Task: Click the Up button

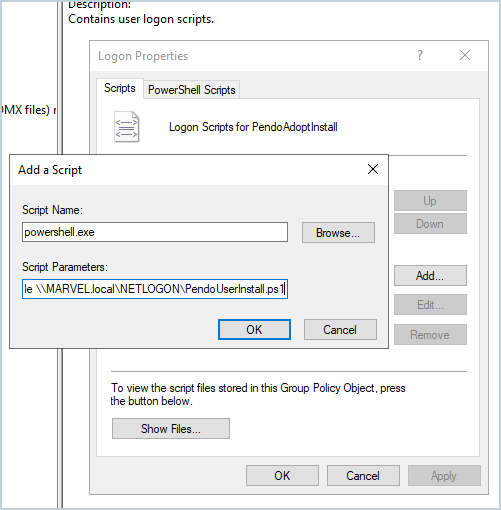Action: pyautogui.click(x=430, y=201)
